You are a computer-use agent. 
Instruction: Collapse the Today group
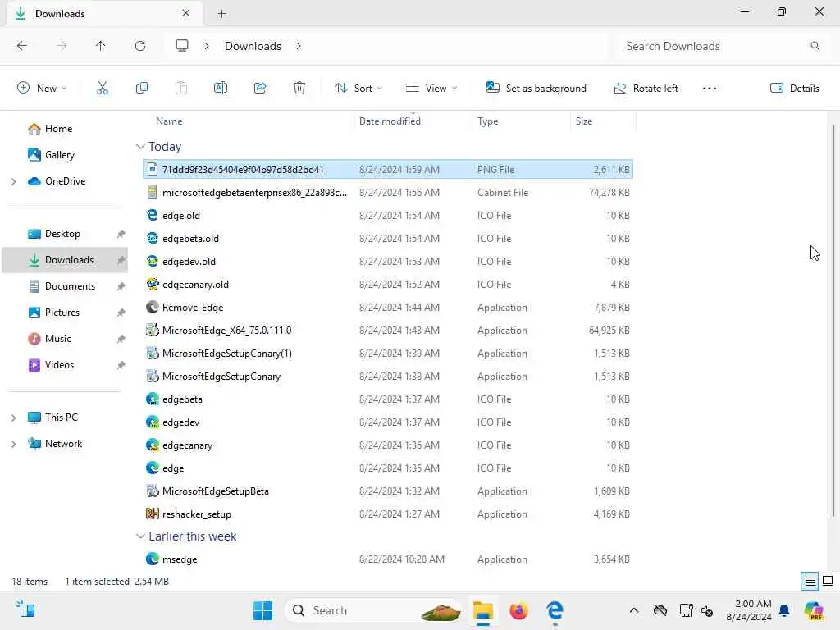[140, 146]
